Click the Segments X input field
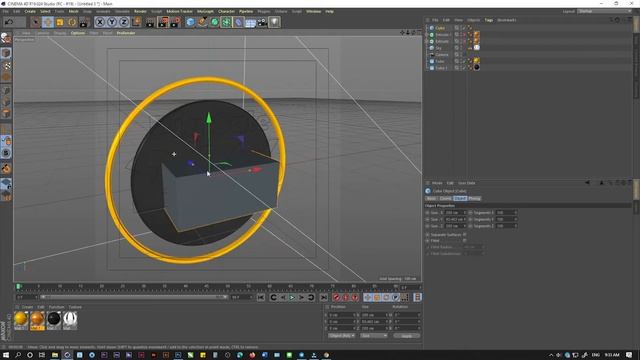Image resolution: width=640 pixels, height=360 pixels. (x=506, y=213)
